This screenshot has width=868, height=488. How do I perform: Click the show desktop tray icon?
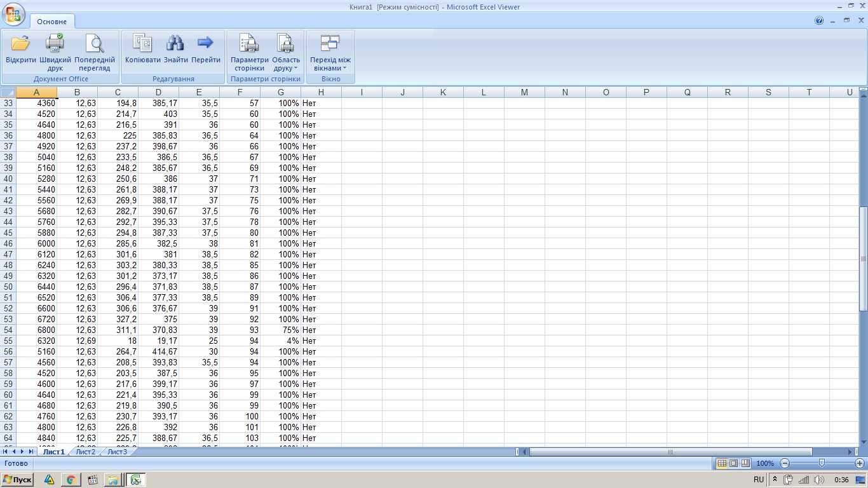pyautogui.click(x=861, y=480)
